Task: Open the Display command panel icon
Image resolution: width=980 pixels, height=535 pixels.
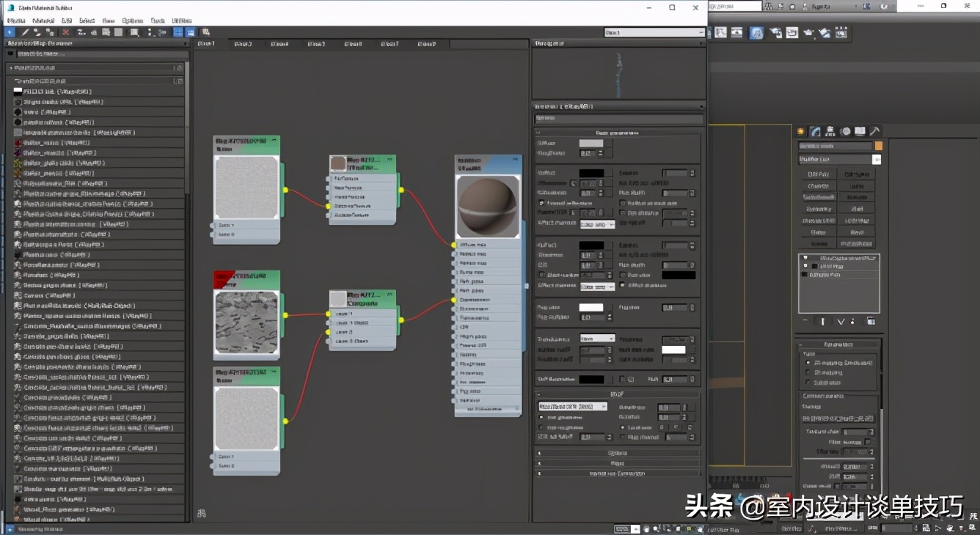Action: coord(860,132)
